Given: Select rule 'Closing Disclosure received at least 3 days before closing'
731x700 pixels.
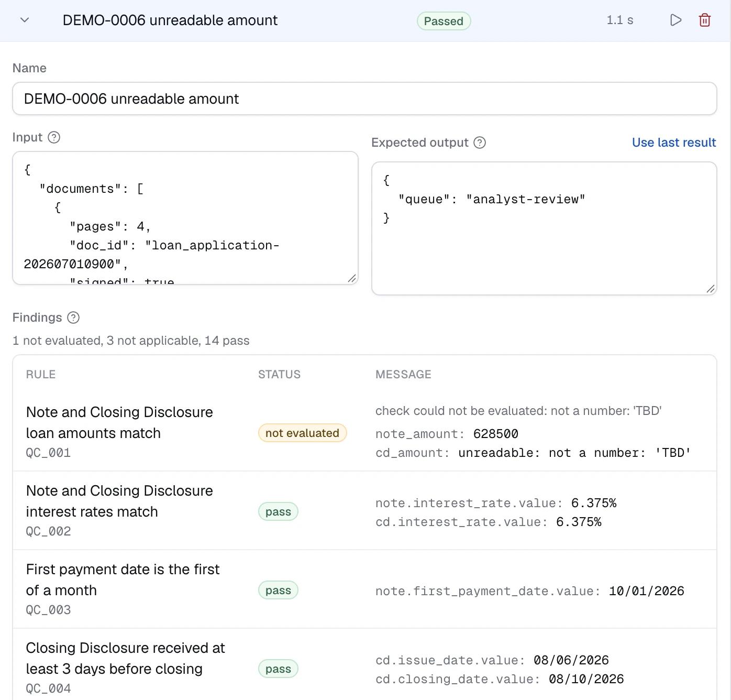Looking at the screenshot, I should click(x=126, y=658).
